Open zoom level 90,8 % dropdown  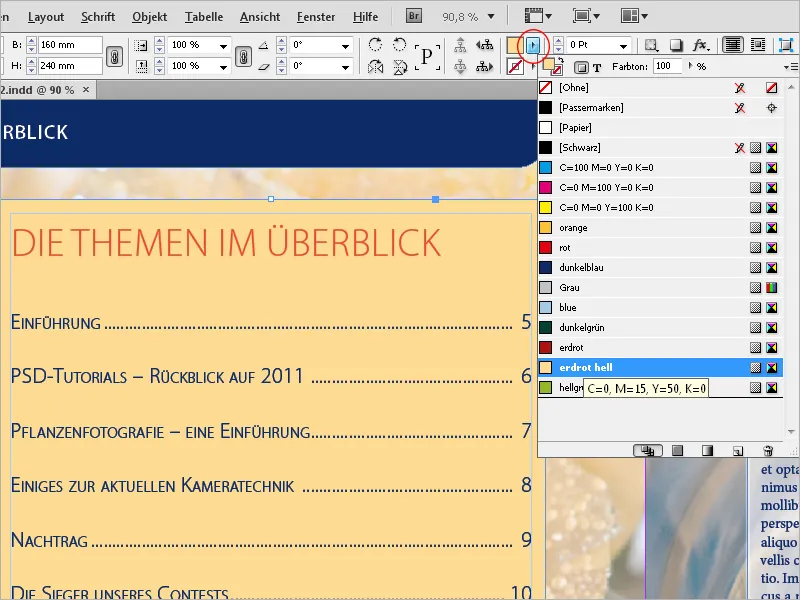point(491,16)
